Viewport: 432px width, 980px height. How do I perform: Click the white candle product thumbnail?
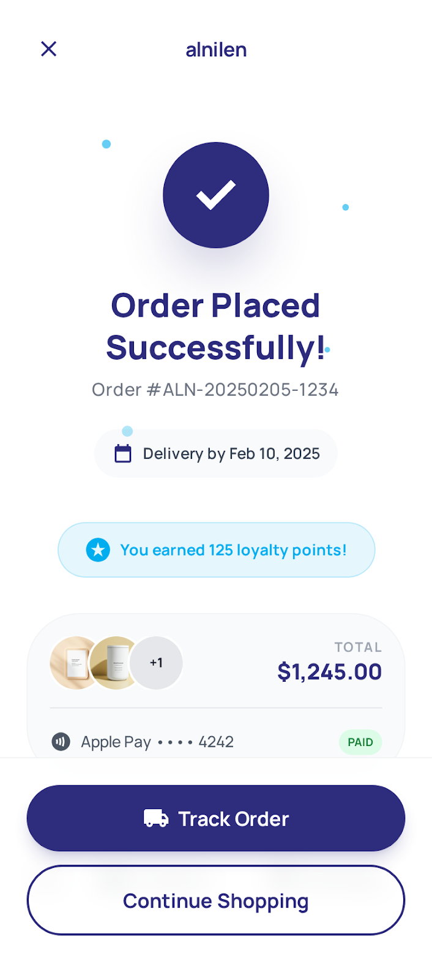(115, 663)
